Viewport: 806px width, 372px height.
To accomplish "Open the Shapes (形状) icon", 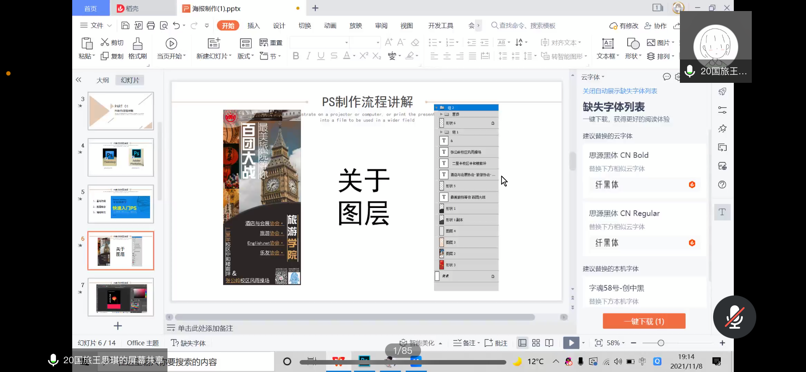I will click(633, 43).
